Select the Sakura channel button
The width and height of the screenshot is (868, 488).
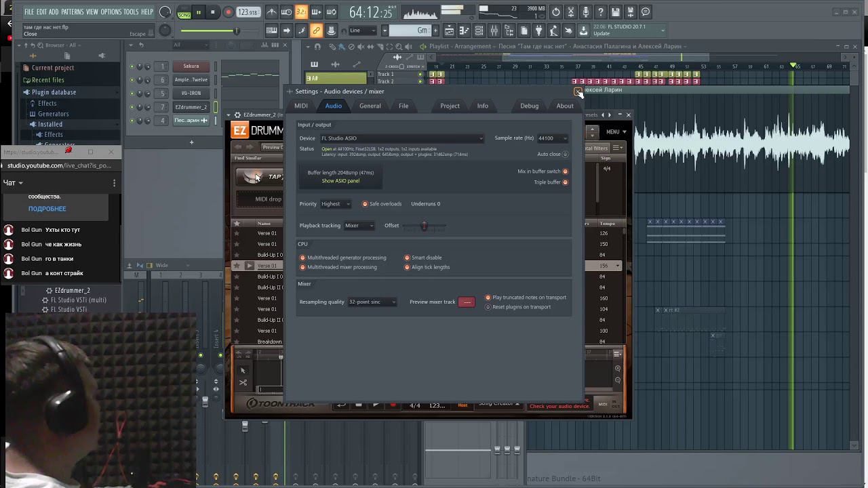click(x=191, y=66)
